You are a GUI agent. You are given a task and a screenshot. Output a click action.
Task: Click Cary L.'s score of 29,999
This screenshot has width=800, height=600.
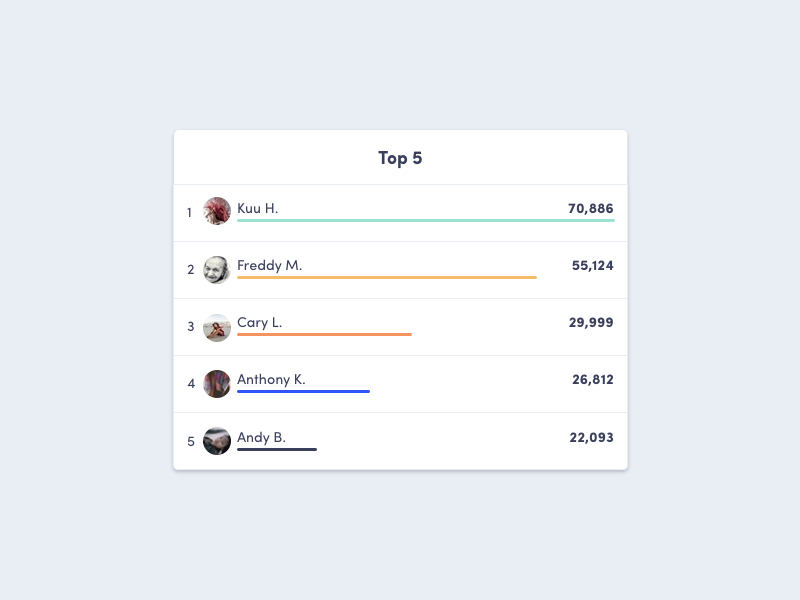point(590,323)
